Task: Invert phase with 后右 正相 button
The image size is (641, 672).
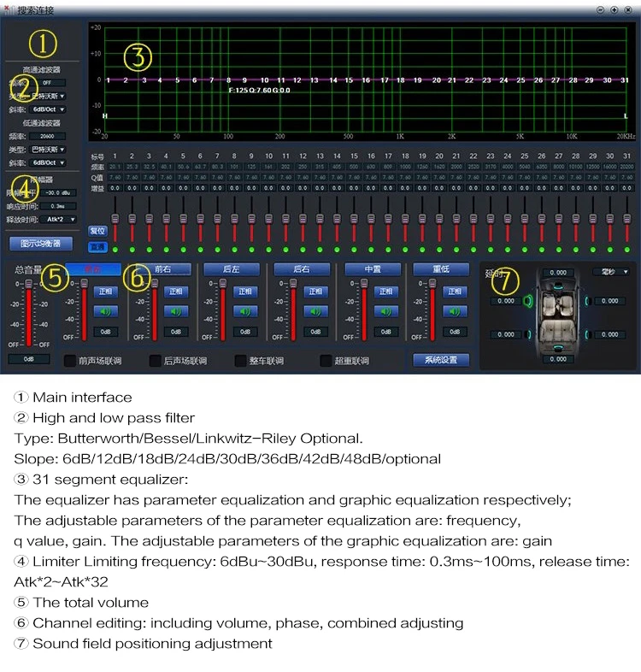Action: (315, 292)
